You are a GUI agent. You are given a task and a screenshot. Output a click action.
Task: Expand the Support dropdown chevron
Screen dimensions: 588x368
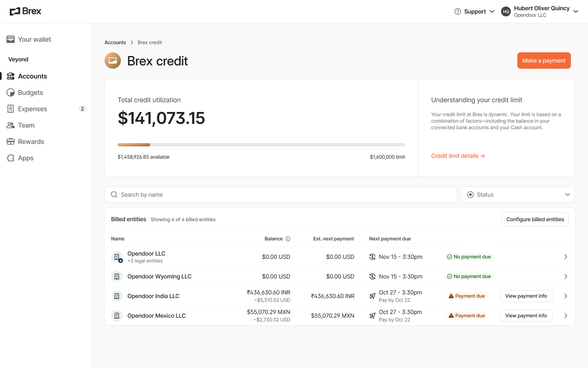(x=492, y=11)
